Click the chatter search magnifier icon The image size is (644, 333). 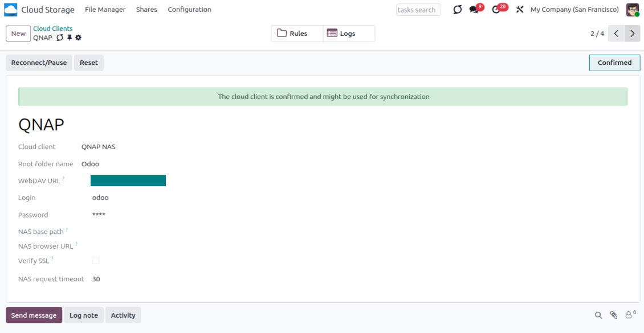598,315
